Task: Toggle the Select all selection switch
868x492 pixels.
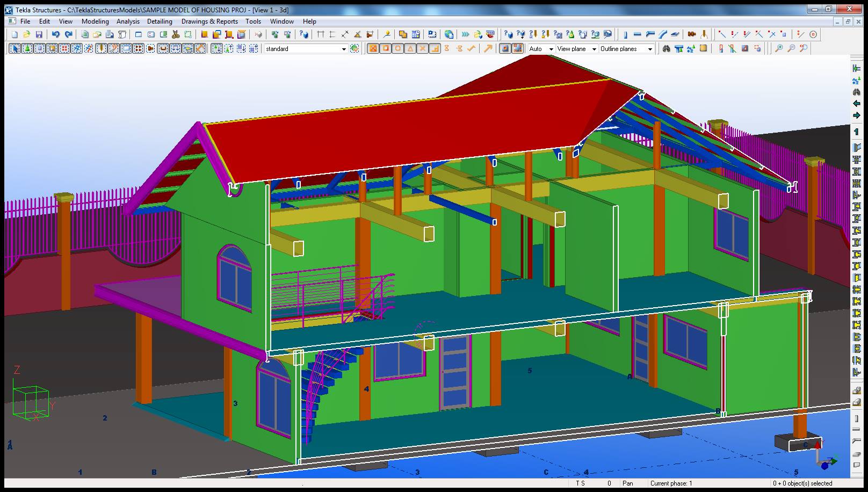Action: (15, 48)
